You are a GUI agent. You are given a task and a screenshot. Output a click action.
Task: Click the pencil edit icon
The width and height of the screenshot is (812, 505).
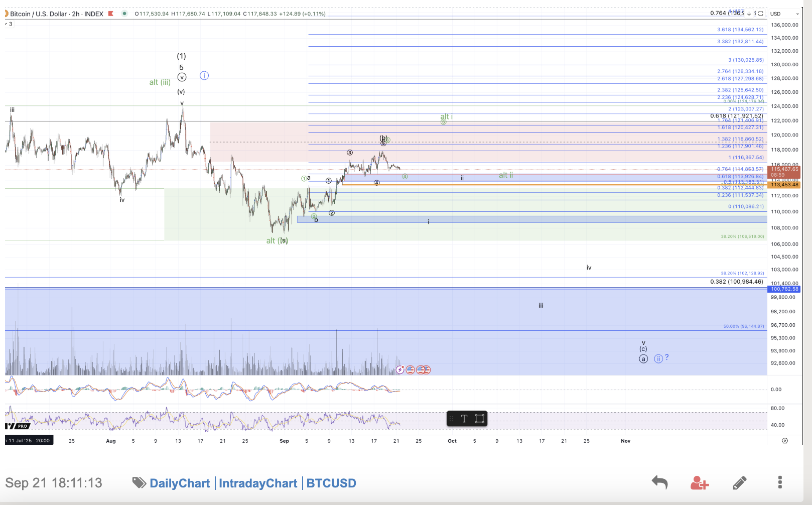click(739, 482)
